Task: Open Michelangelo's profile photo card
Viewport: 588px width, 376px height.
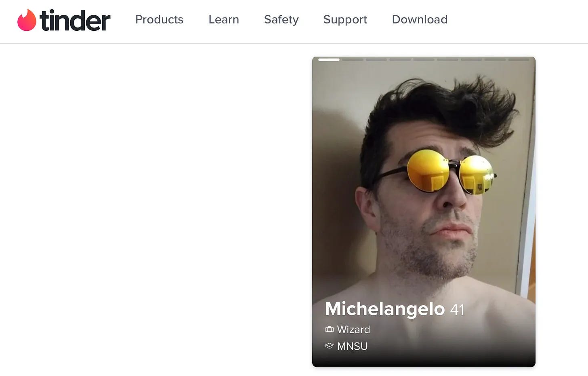Action: pyautogui.click(x=424, y=212)
